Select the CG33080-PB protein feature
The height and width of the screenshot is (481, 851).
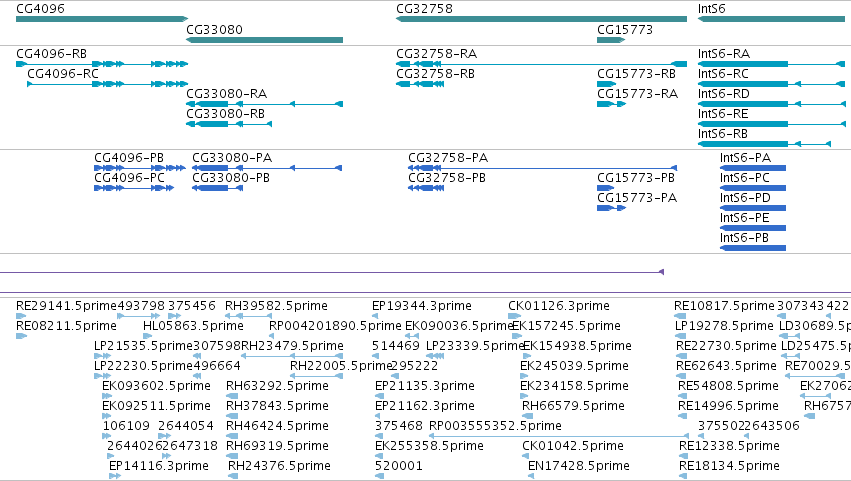point(217,188)
